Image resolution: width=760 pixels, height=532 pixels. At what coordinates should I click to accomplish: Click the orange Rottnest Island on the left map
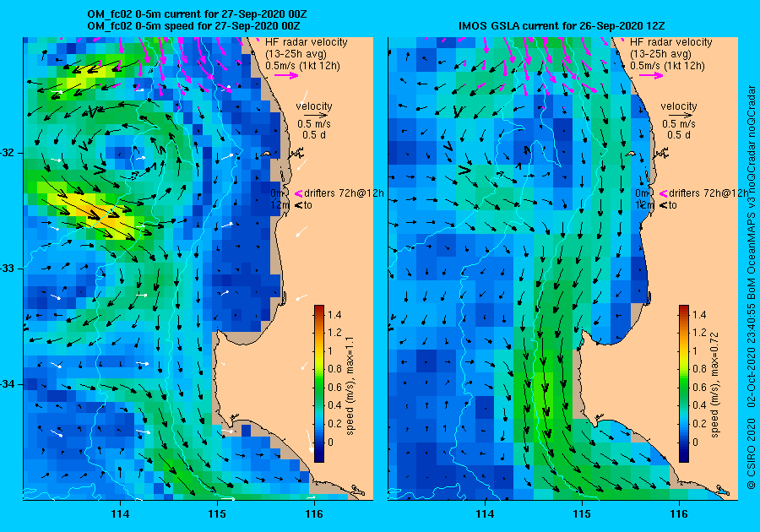[266, 154]
